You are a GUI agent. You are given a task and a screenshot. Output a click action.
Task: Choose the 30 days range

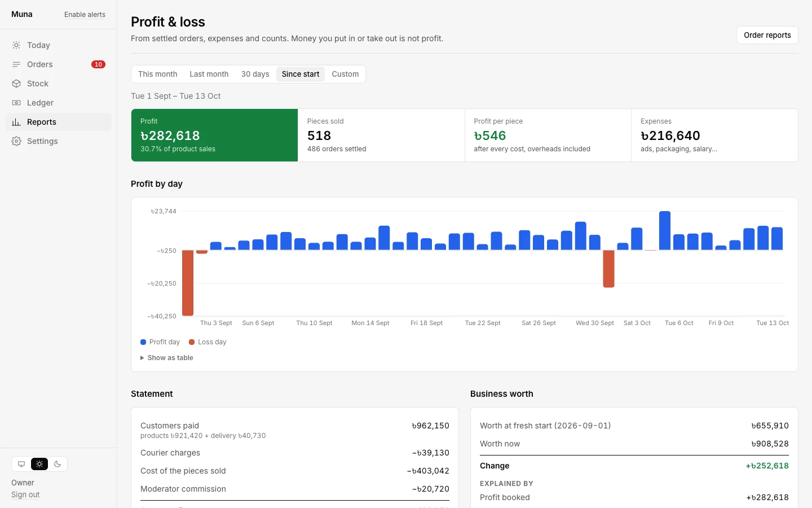[255, 74]
